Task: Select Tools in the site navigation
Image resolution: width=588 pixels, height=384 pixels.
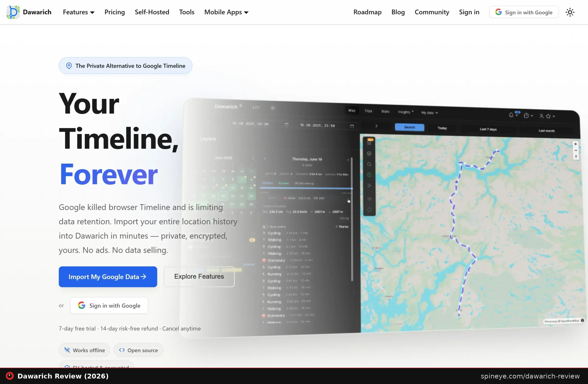Action: pos(187,12)
